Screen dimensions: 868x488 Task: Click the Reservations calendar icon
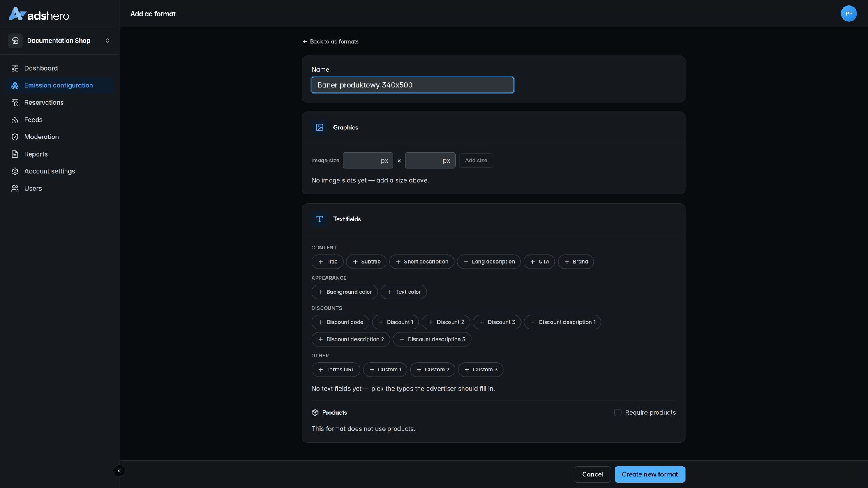pyautogui.click(x=15, y=103)
